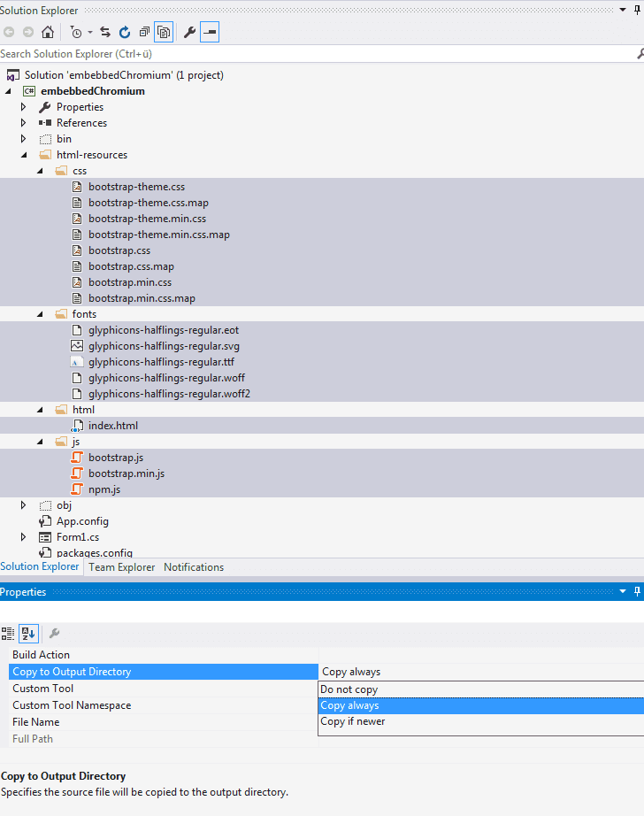Image resolution: width=644 pixels, height=816 pixels.
Task: Select the index.html file
Action: 112,426
